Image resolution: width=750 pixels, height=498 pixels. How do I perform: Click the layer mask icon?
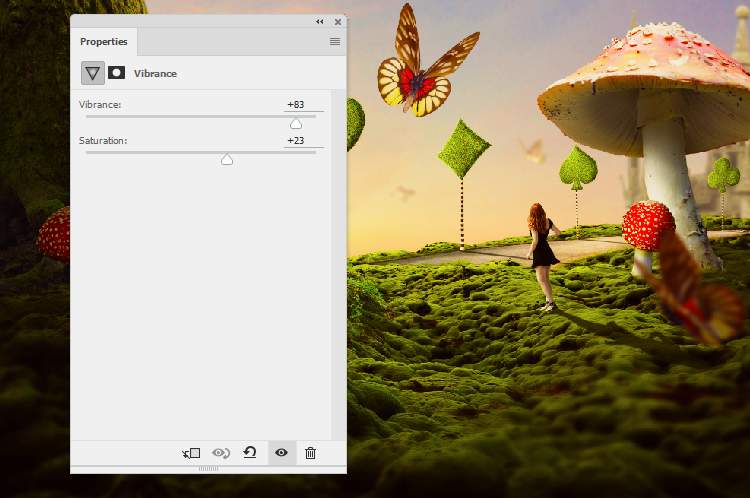[117, 73]
